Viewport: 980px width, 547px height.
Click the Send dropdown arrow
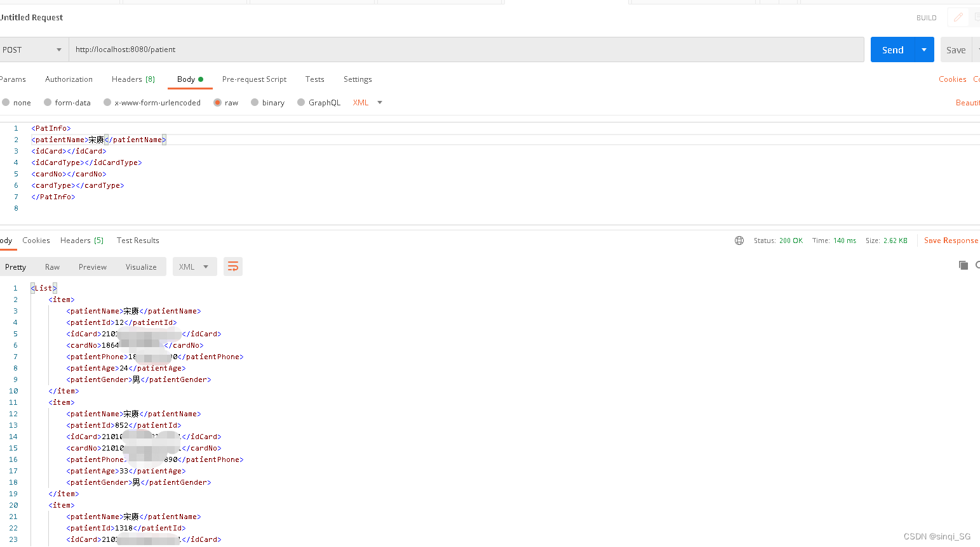pos(925,49)
